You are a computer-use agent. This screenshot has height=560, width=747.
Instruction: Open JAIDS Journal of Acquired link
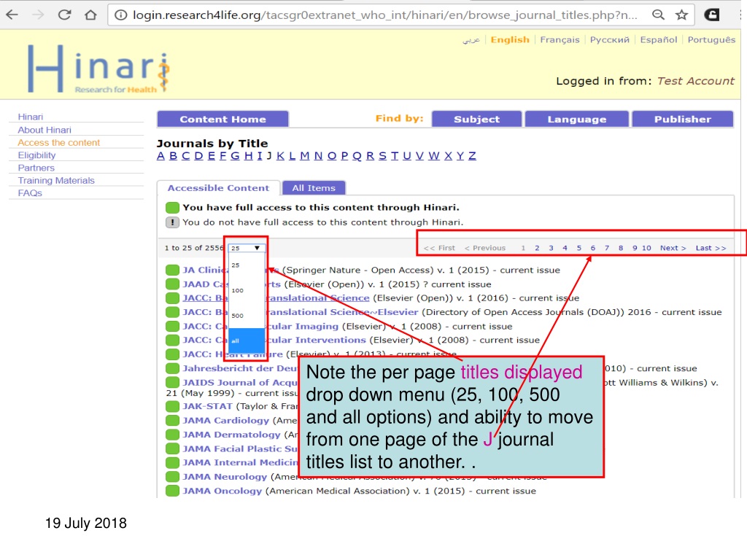(x=240, y=382)
